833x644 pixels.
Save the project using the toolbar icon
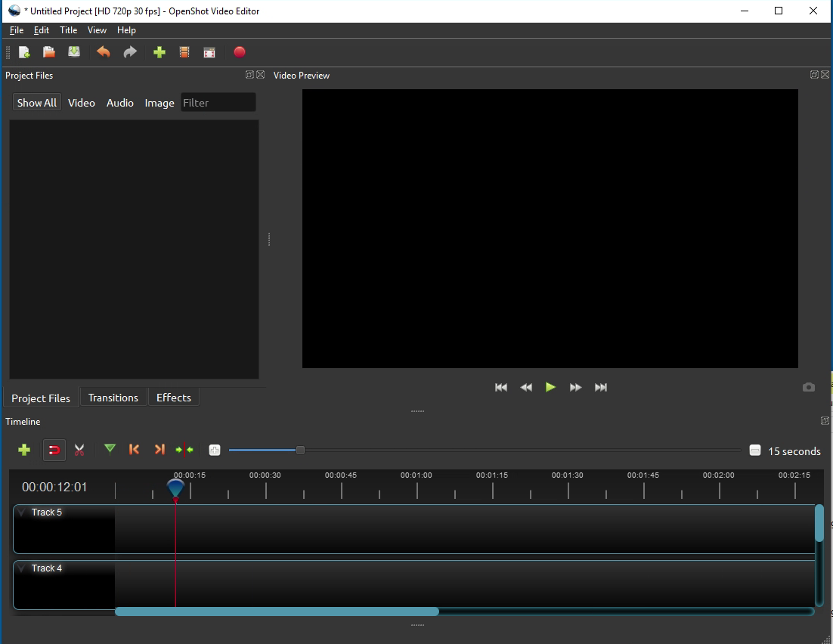click(x=74, y=52)
